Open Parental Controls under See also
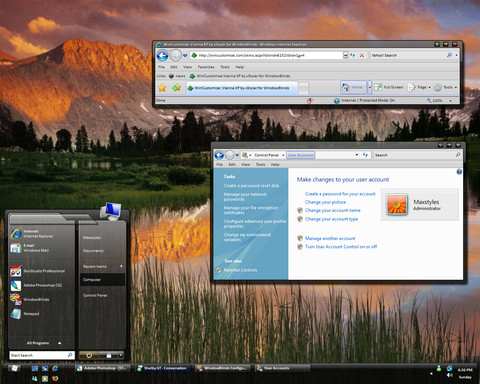480x384 pixels. click(240, 270)
